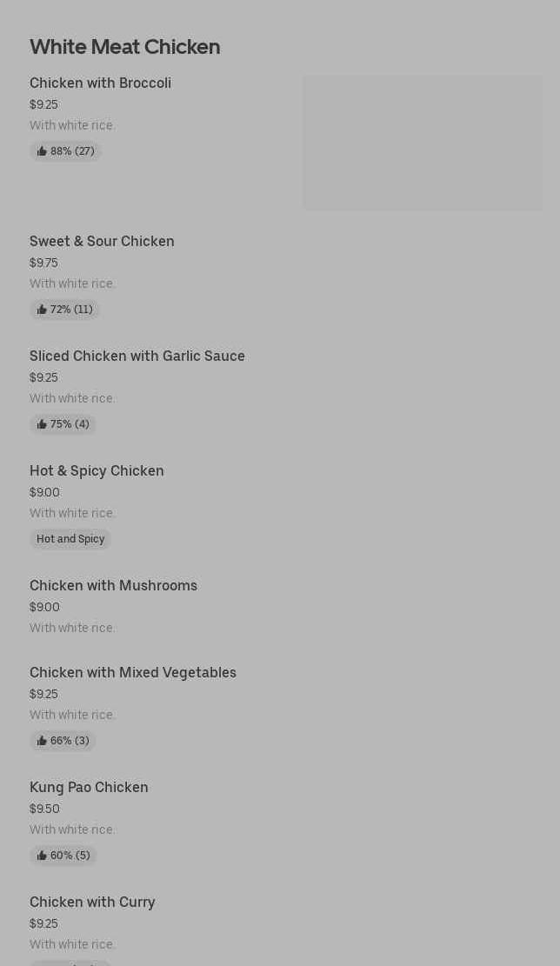Click the Hot and Spicy tag badge
This screenshot has width=560, height=966.
(x=70, y=539)
